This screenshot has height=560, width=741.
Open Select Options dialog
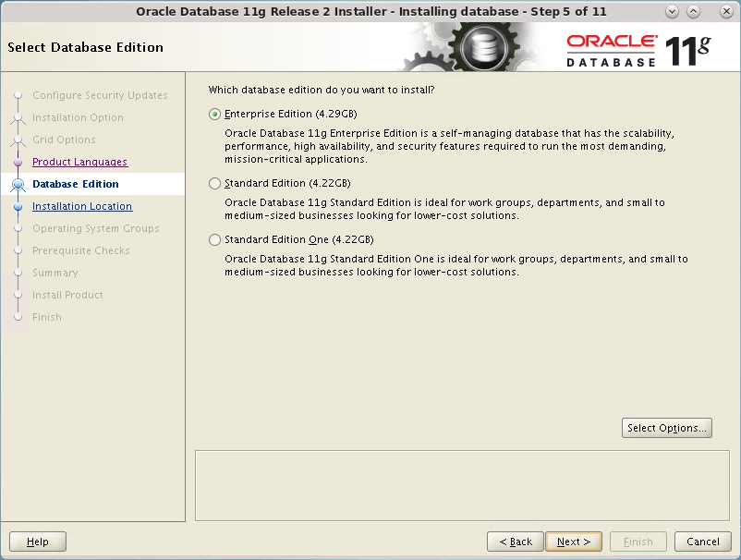[x=667, y=428]
